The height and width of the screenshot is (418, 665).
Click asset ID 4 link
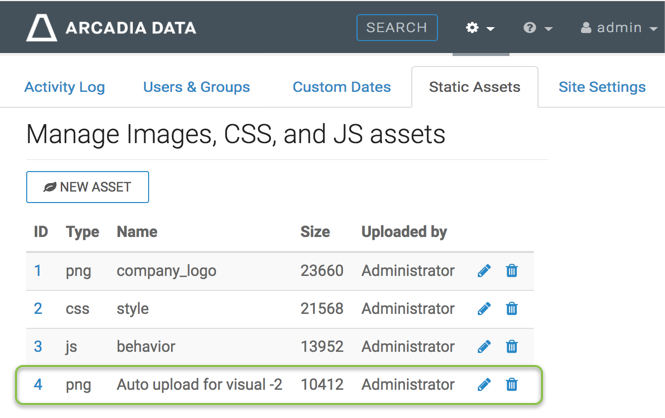[x=38, y=385]
